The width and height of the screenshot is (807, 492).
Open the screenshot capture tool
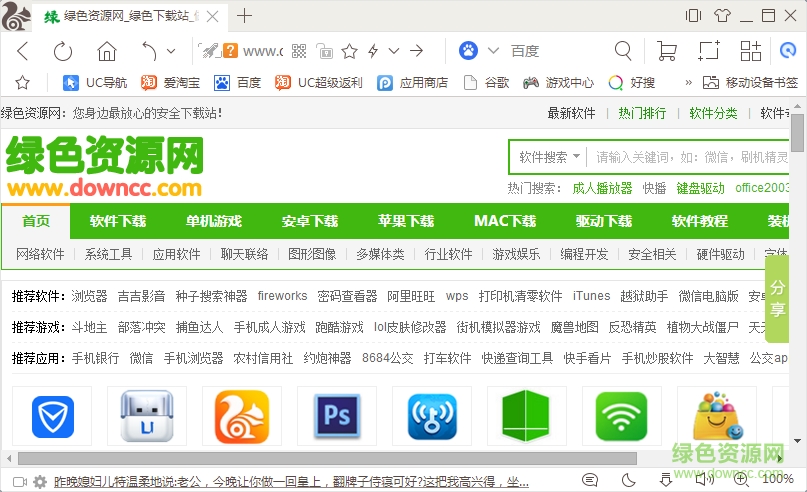point(709,51)
